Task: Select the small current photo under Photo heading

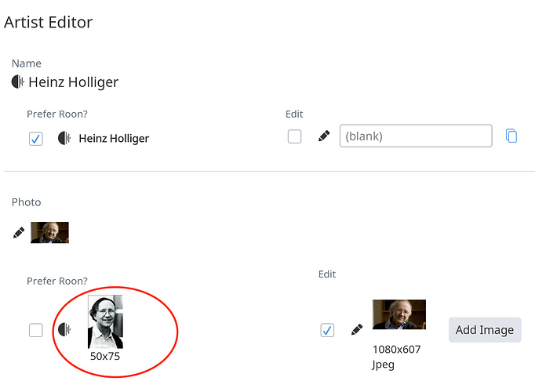Action: pyautogui.click(x=50, y=233)
